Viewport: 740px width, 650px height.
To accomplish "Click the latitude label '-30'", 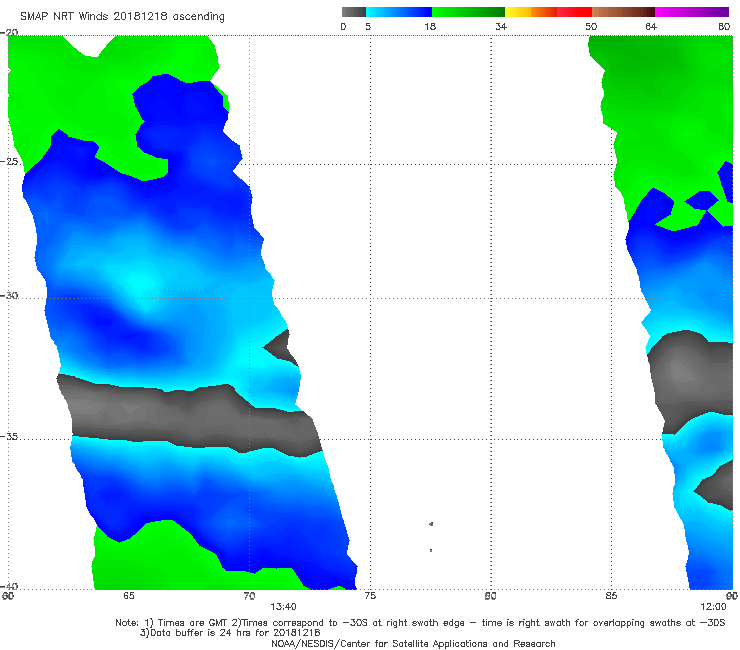I will 10,296.
